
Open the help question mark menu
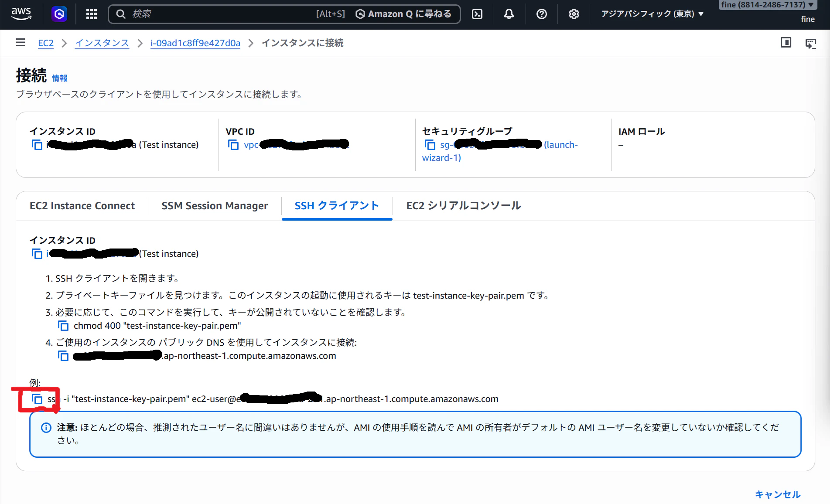pyautogui.click(x=542, y=14)
